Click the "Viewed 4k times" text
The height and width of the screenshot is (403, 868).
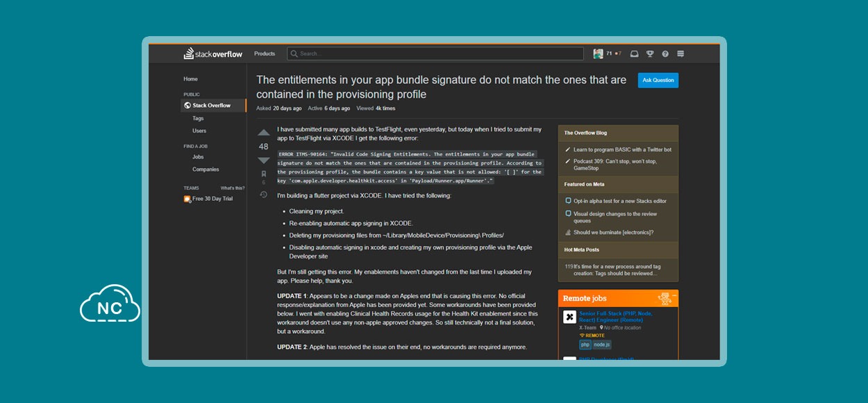click(376, 108)
